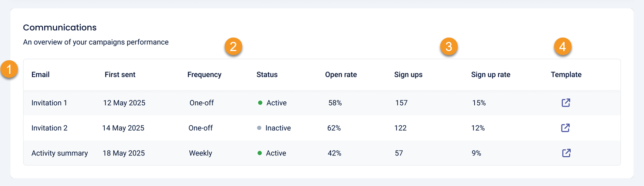
Task: Click the Status column header
Action: (x=267, y=75)
